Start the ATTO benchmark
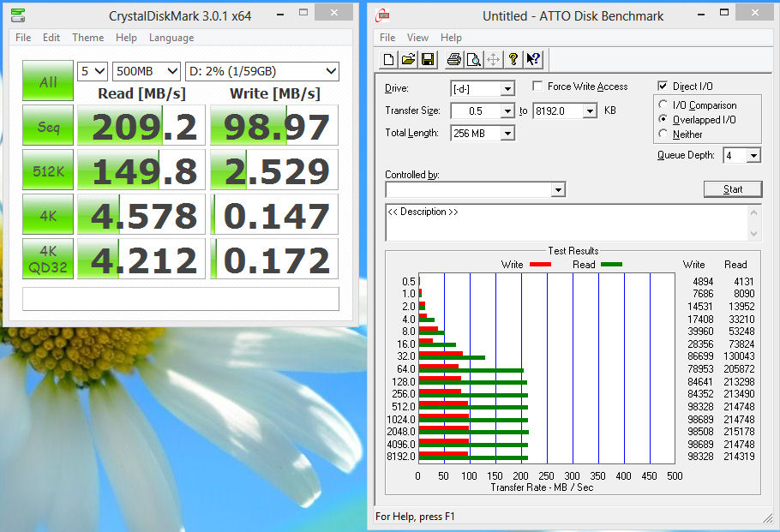The image size is (780, 532). click(x=733, y=189)
